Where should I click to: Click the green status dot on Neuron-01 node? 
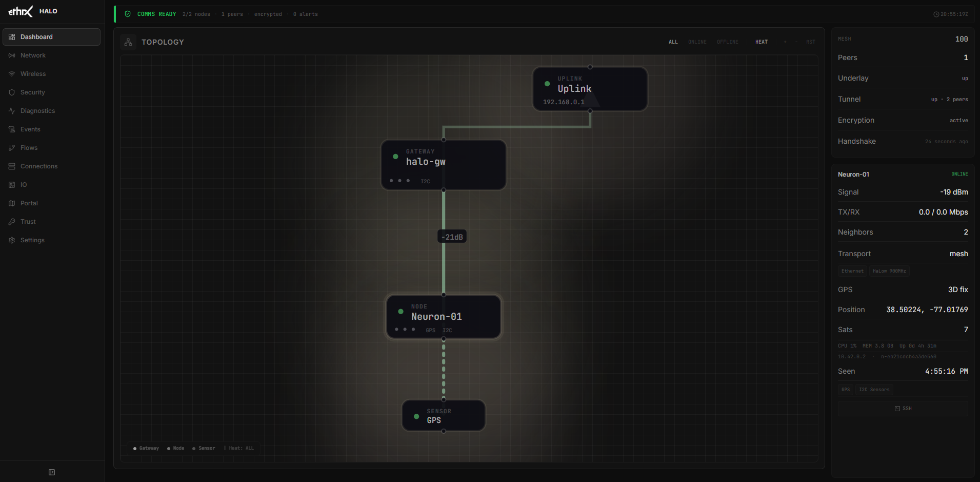[x=401, y=312]
